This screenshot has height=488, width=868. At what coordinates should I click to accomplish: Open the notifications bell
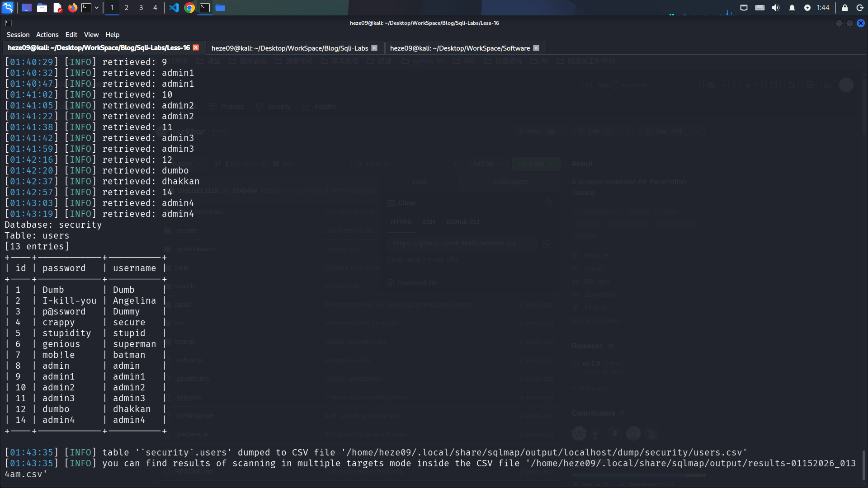coord(792,8)
